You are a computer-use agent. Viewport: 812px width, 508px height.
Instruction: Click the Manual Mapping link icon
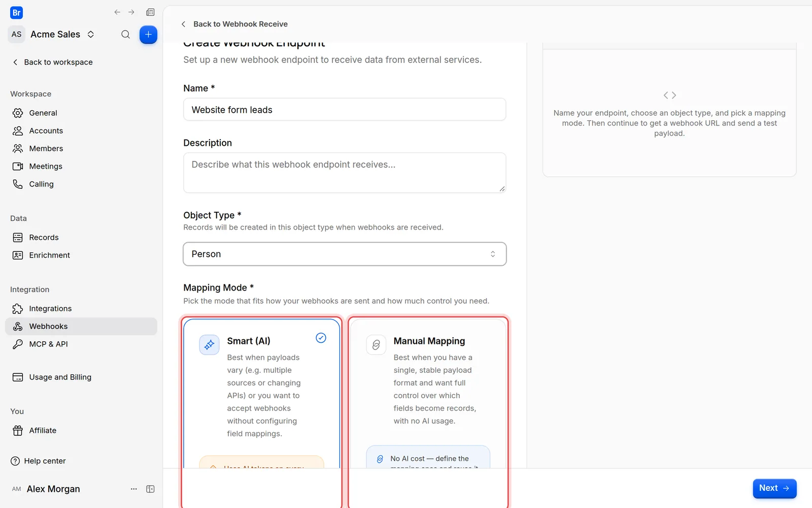pyautogui.click(x=376, y=345)
